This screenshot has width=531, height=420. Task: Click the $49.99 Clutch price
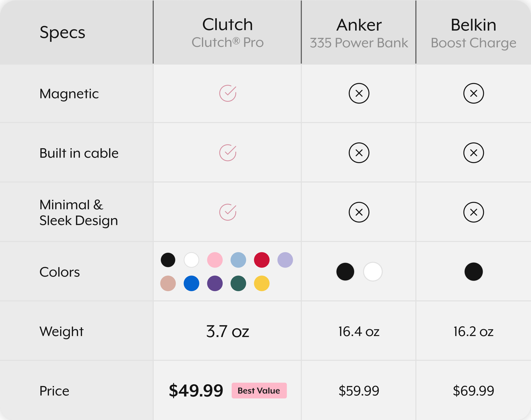click(196, 391)
